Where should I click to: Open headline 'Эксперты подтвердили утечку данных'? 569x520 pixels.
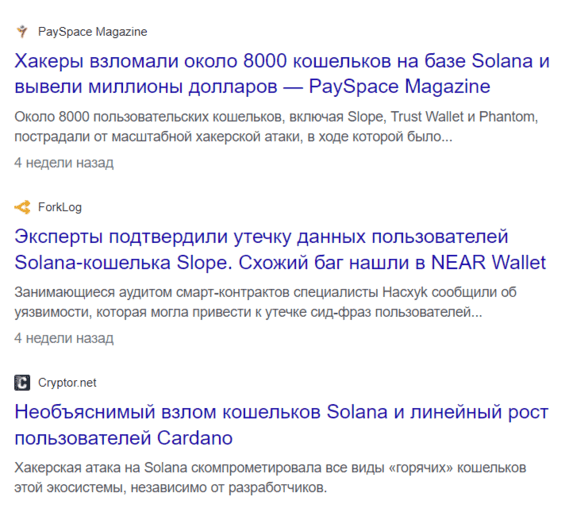point(280,249)
